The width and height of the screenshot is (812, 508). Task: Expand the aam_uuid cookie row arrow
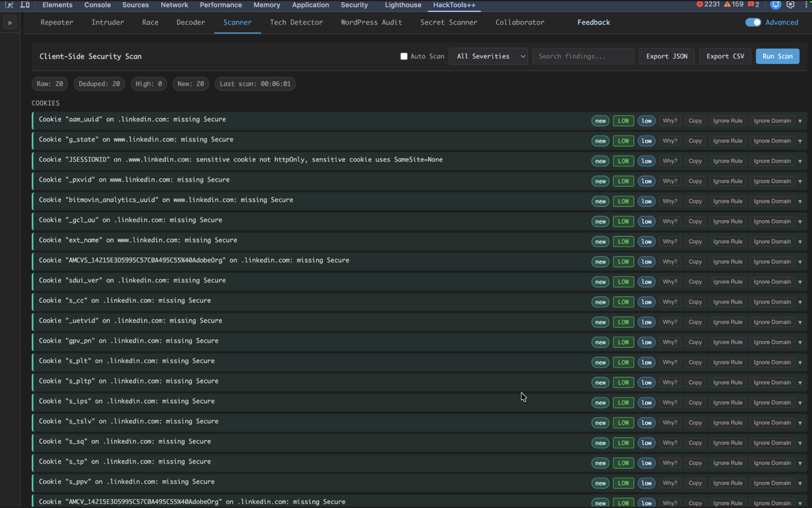(x=800, y=121)
